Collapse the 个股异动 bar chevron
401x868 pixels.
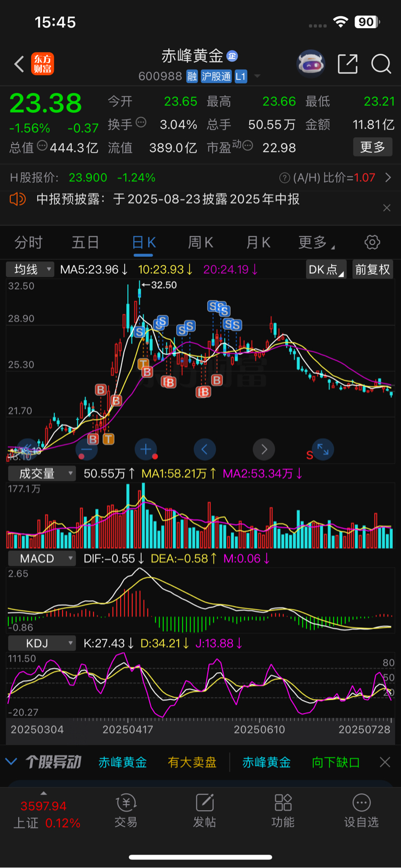point(11,762)
